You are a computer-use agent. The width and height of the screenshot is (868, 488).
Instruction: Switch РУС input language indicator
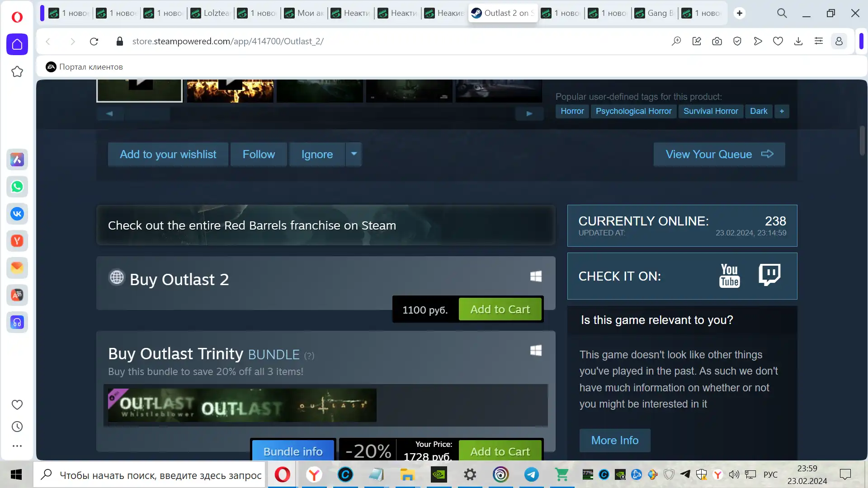(770, 474)
